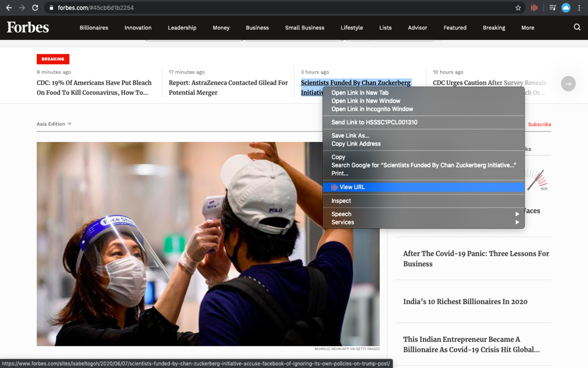Reload the current page
The width and height of the screenshot is (588, 368).
click(x=35, y=7)
